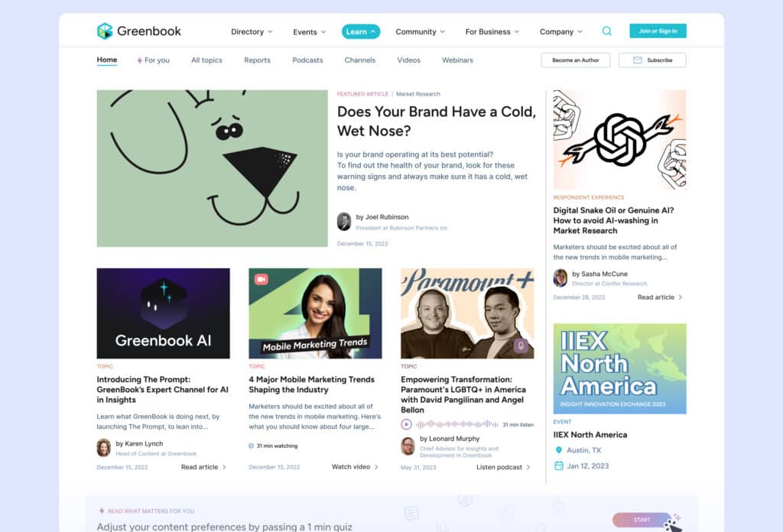Click microphone badge on Paramount podcast thumbnail
The image size is (783, 532).
click(x=521, y=345)
